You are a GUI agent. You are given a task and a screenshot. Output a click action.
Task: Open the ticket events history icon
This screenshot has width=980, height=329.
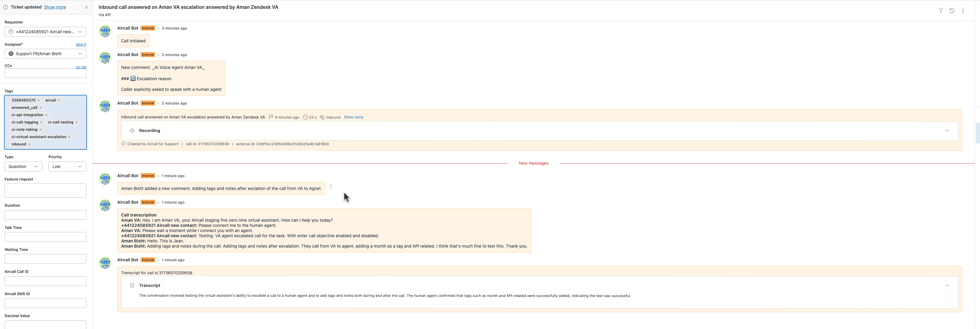click(x=952, y=11)
